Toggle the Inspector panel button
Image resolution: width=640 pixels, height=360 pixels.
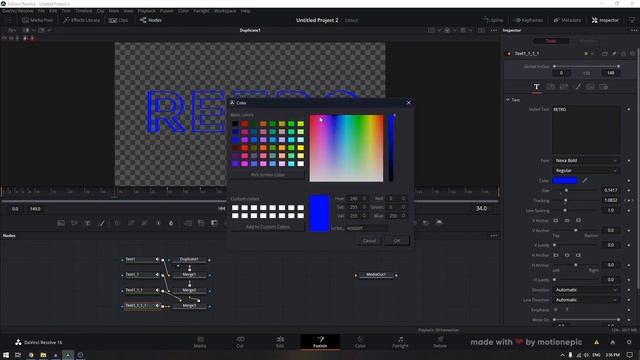click(605, 20)
